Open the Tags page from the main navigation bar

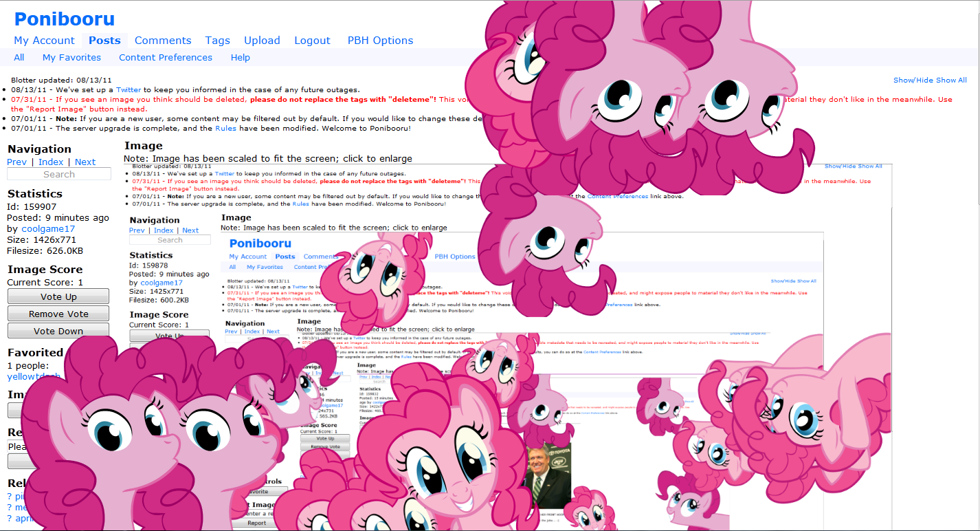(217, 41)
